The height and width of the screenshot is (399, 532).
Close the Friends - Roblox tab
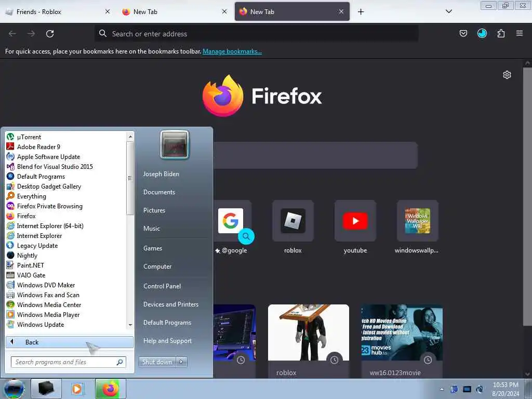click(x=107, y=11)
